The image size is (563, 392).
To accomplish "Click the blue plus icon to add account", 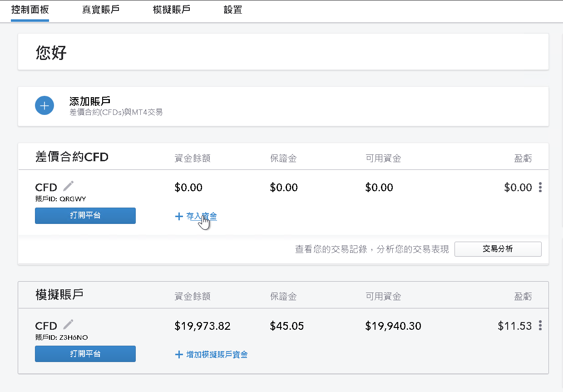I will 44,105.
